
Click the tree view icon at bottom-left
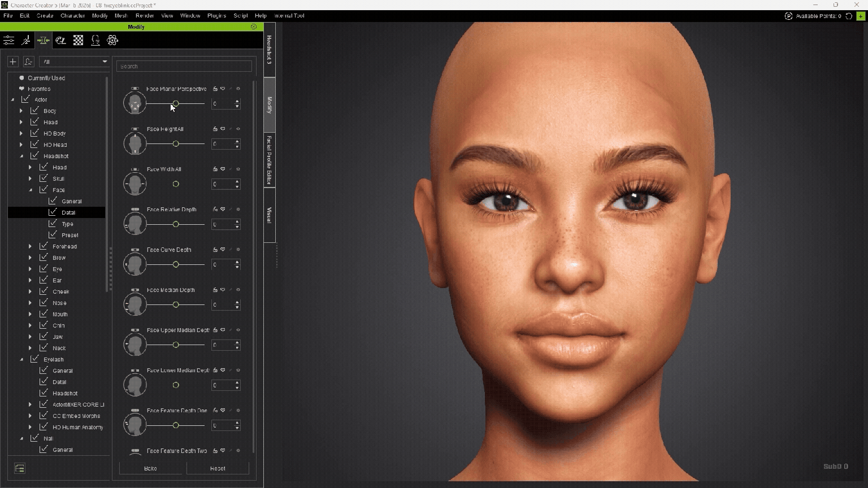(x=20, y=468)
